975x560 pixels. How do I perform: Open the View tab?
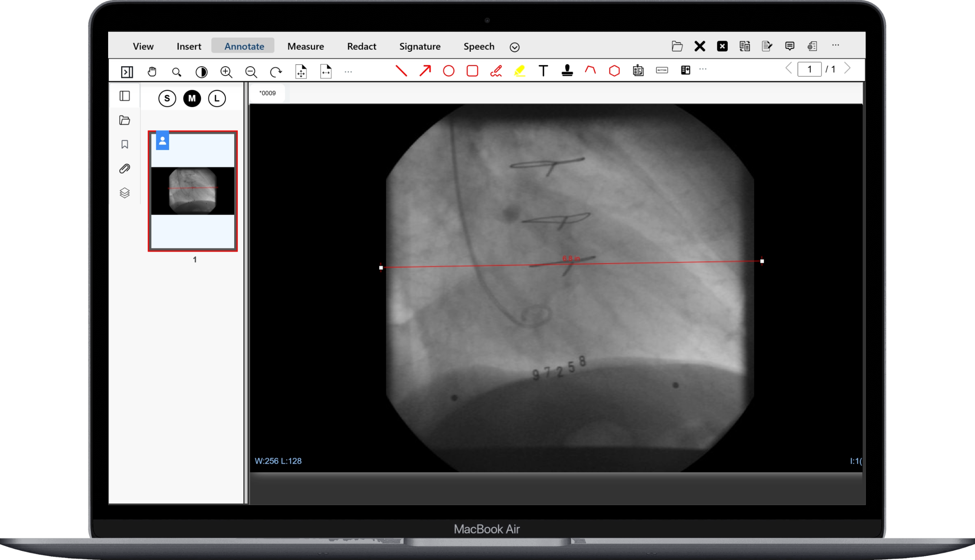pyautogui.click(x=143, y=46)
